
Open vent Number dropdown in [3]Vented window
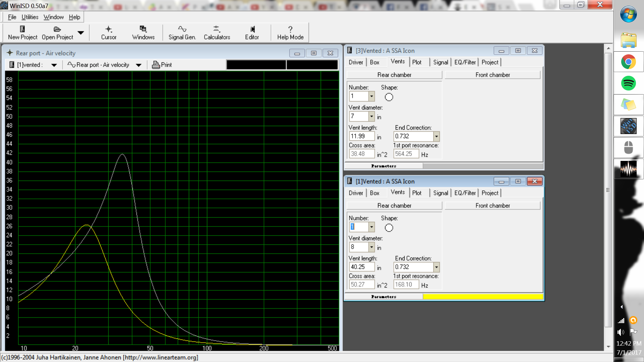(x=371, y=96)
